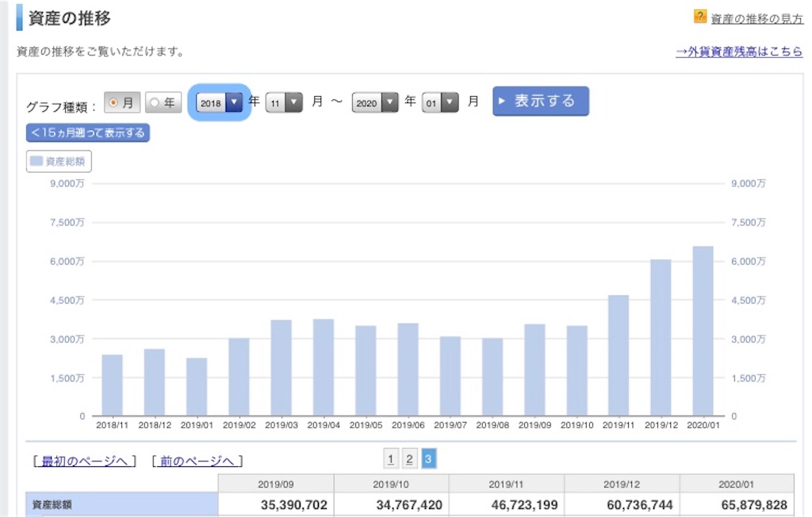Viewport: 812px width, 517px height.
Task: Click the 2019/12 table column header
Action: click(622, 484)
